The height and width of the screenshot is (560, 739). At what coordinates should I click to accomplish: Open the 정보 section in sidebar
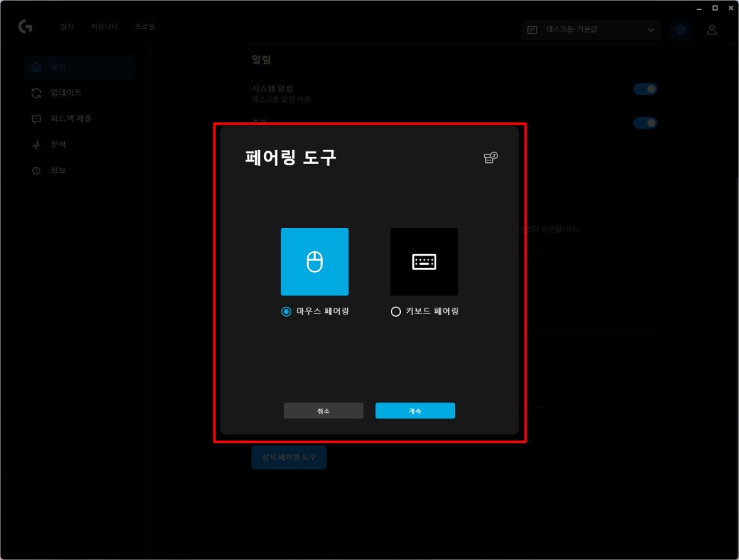(58, 171)
